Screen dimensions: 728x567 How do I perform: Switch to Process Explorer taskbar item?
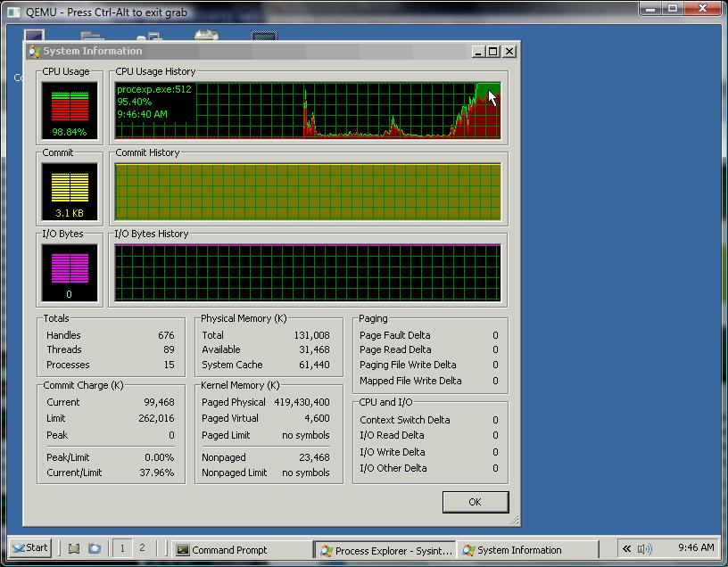385,550
